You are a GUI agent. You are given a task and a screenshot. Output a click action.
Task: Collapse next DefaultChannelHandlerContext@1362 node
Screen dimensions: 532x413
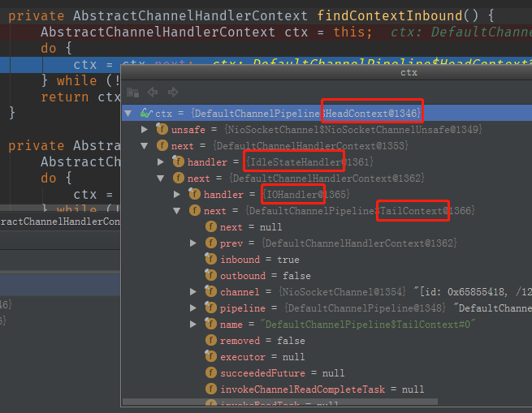point(161,179)
